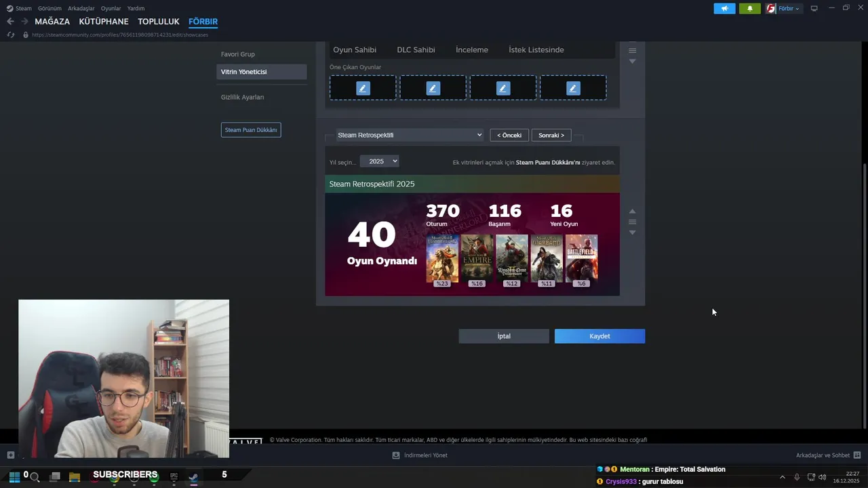Click the Förbir profile avatar
Image resolution: width=868 pixels, height=488 pixels.
point(771,9)
